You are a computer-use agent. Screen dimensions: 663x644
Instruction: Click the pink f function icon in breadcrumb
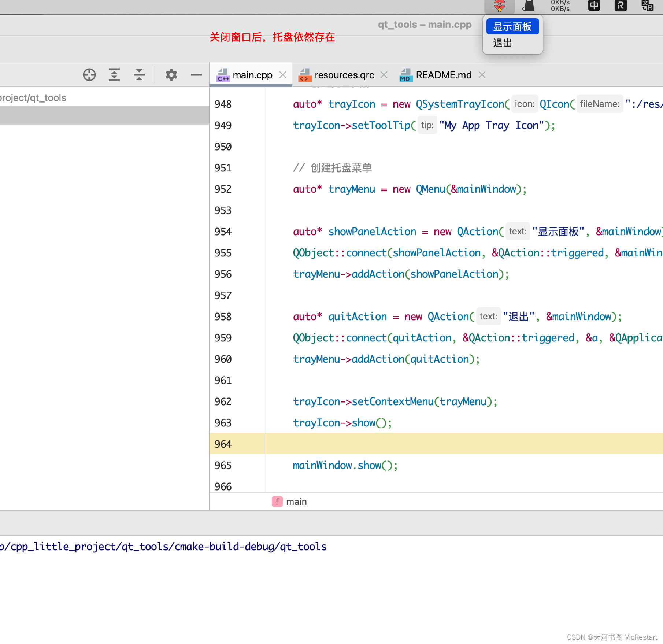point(277,501)
